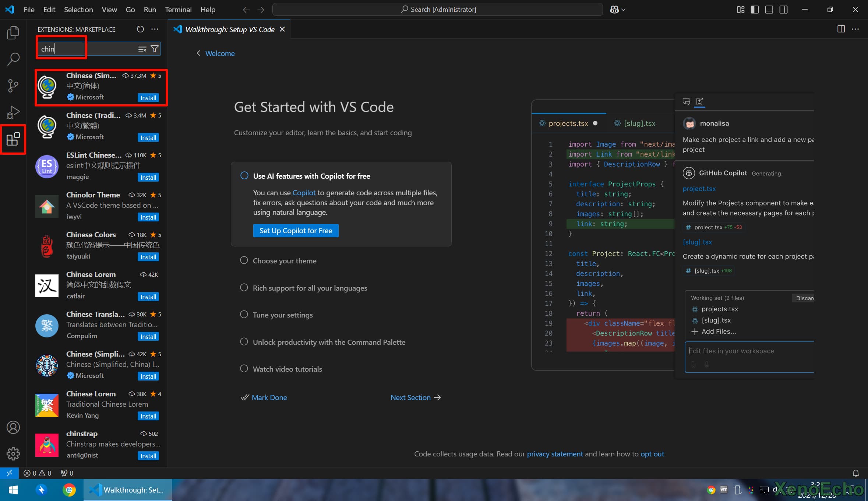This screenshot has width=868, height=501.
Task: Select the 'Tune your settings' step
Action: [x=282, y=315]
